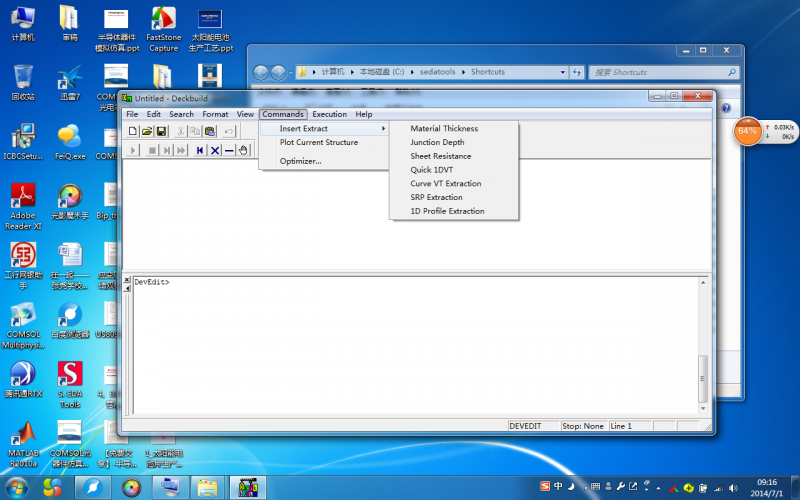The width and height of the screenshot is (800, 500).
Task: Click the file explorer taskbar button
Action: pyautogui.click(x=208, y=488)
